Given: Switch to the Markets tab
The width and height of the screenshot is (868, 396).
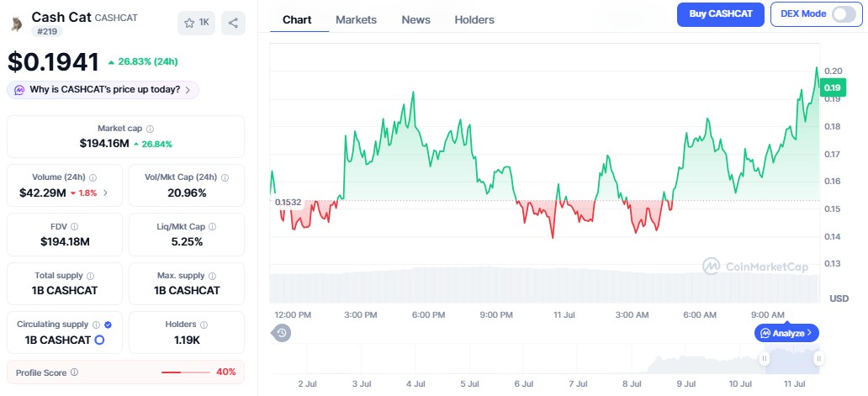Looking at the screenshot, I should coord(356,20).
